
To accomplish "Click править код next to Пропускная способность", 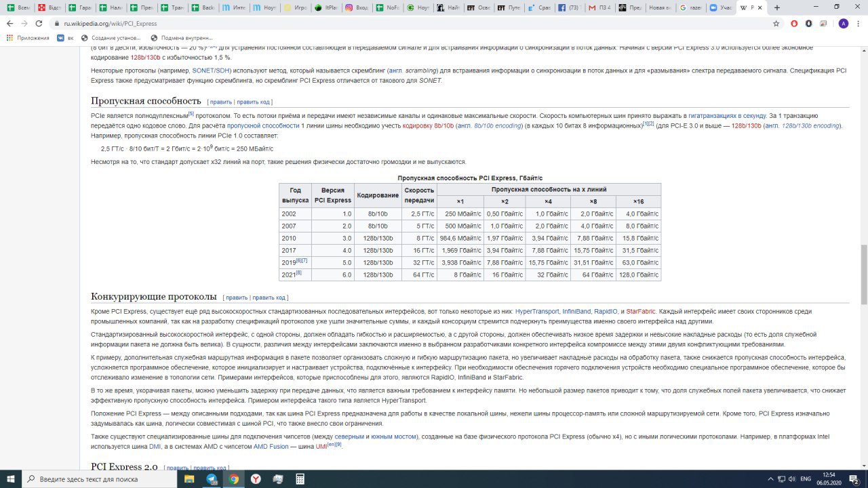I will [253, 102].
